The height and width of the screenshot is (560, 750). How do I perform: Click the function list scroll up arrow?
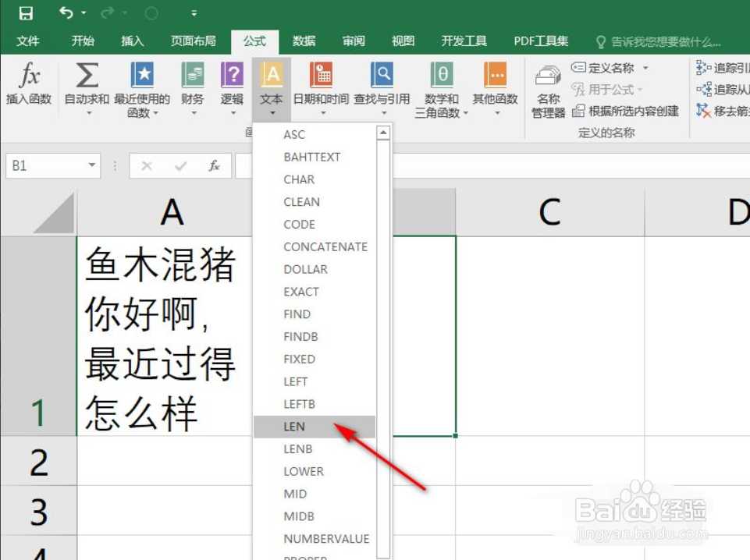pos(383,133)
